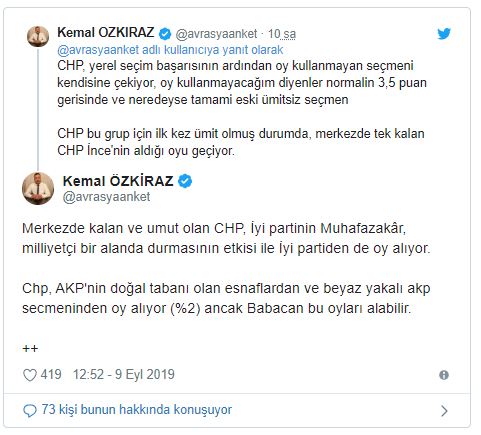Image resolution: width=481 pixels, height=435 pixels.
Task: Click the verified badge beside Kemal ÖZKİRAZ
Action: pyautogui.click(x=185, y=181)
